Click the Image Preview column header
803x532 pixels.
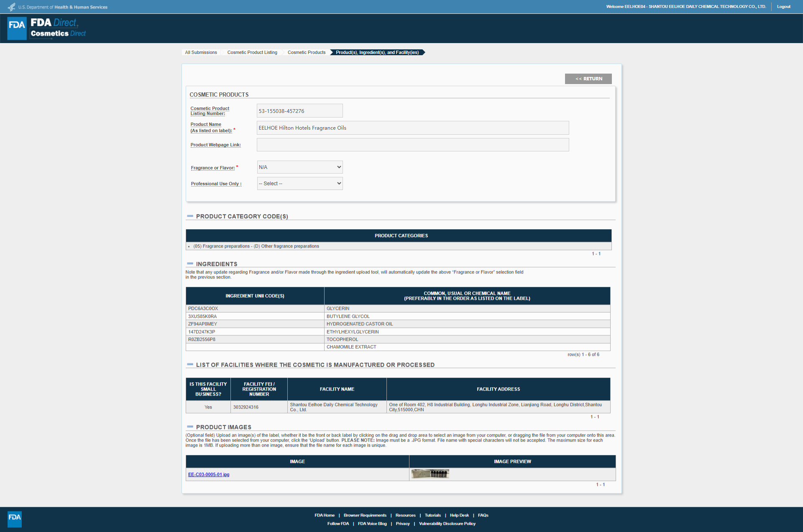[x=512, y=462]
